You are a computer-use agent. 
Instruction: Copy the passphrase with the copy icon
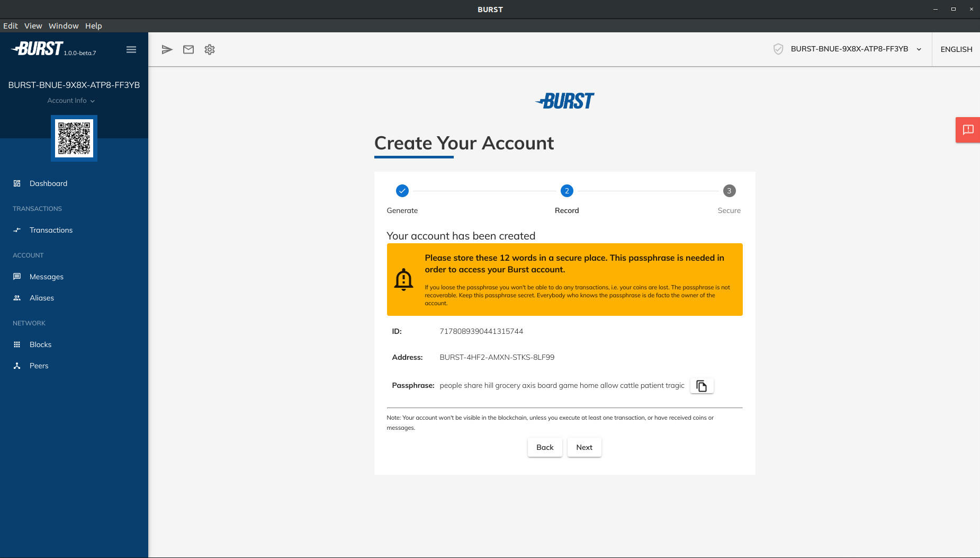702,386
